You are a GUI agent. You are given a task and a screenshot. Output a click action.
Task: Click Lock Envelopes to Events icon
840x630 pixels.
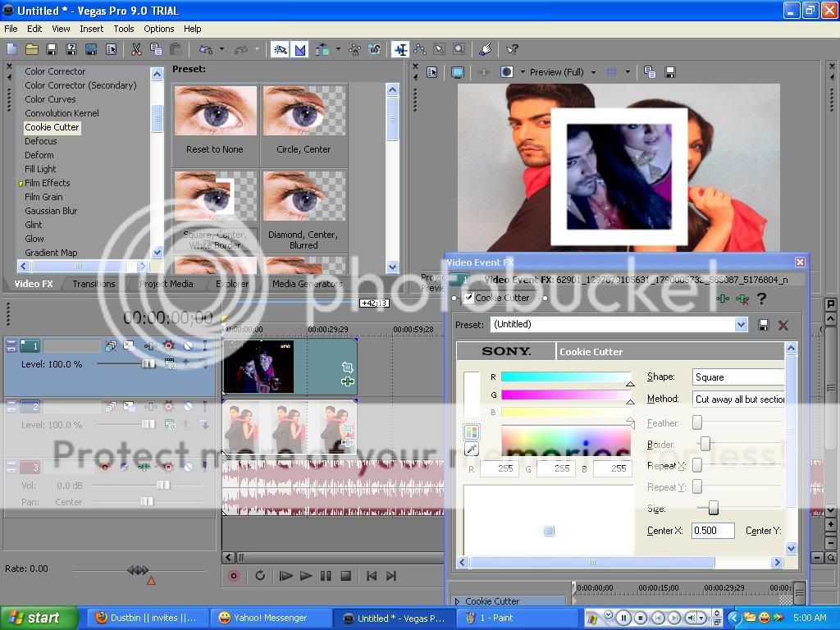point(354,50)
